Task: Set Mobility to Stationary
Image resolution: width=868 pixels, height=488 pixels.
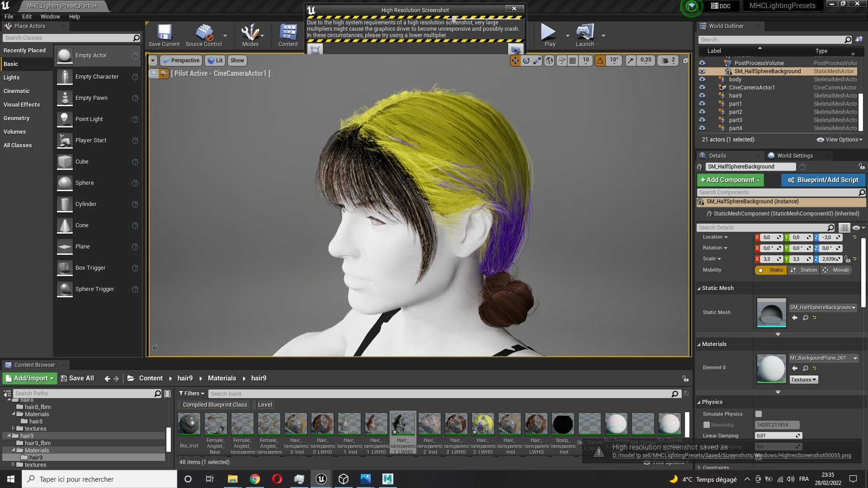Action: (x=804, y=270)
